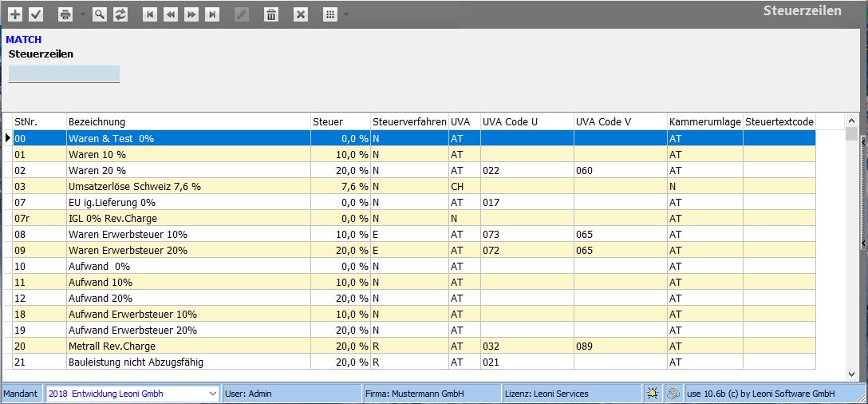Viewport: 868px width, 404px height.
Task: Jump to the first record
Action: pos(149,15)
